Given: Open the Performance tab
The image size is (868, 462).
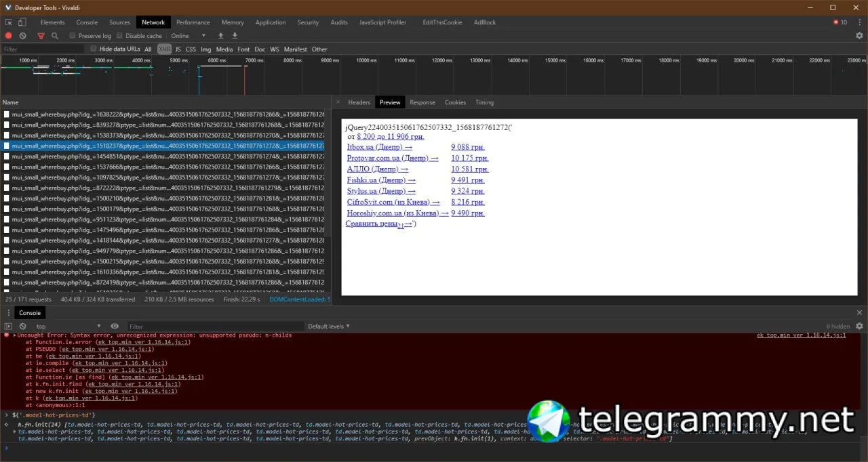Looking at the screenshot, I should [x=193, y=22].
